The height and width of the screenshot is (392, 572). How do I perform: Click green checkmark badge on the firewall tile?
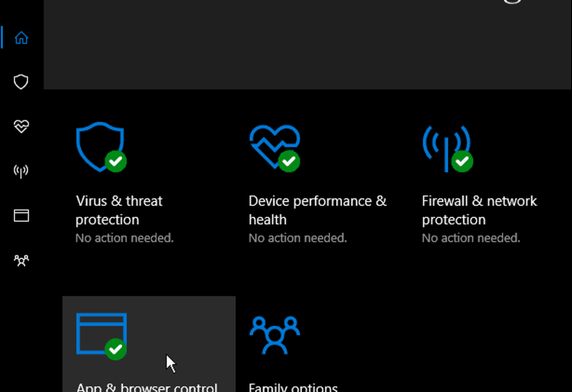(462, 161)
